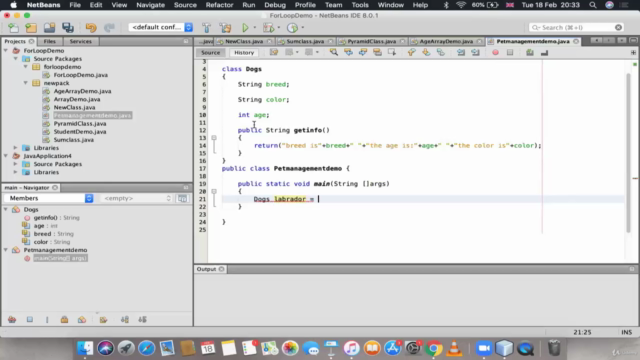Click the Shift Line Right editor icon
This screenshot has width=640, height=360.
click(x=475, y=52)
